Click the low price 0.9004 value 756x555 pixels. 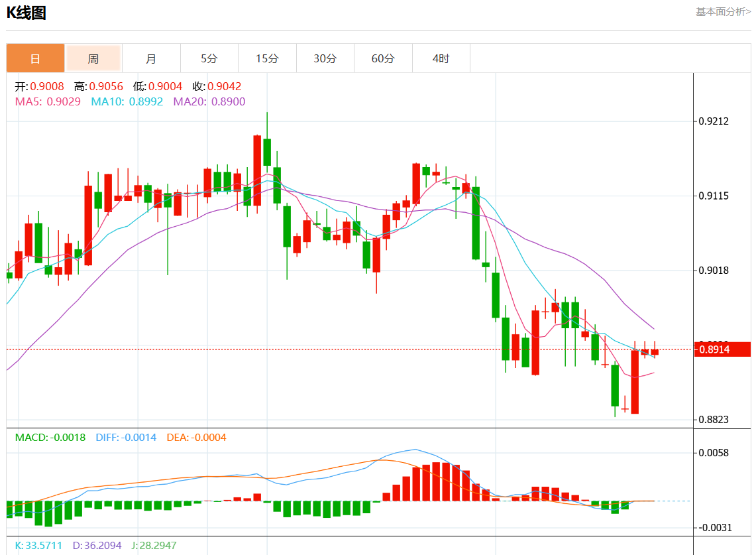(x=166, y=86)
